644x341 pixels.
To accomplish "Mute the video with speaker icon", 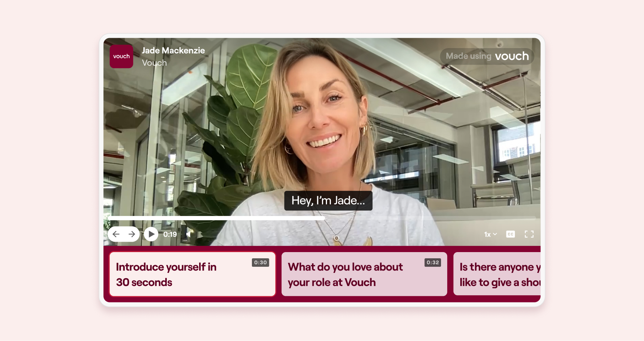I will pos(189,234).
